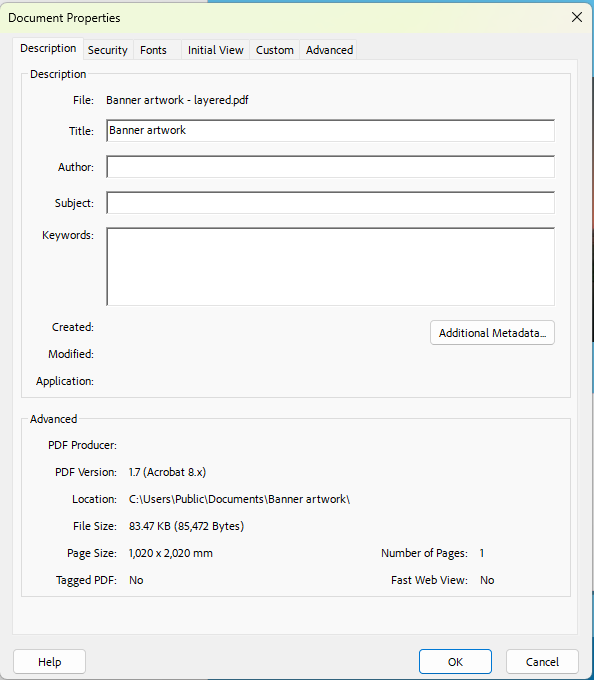594x680 pixels.
Task: Close the Document Properties window
Action: 577,17
